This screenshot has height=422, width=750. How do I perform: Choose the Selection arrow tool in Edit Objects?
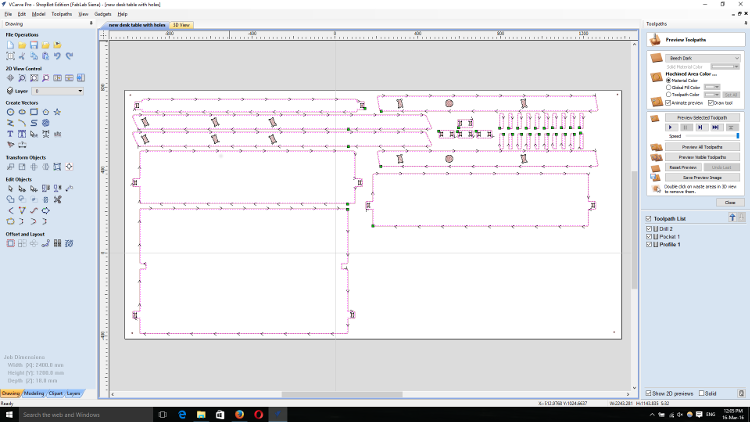[11, 189]
